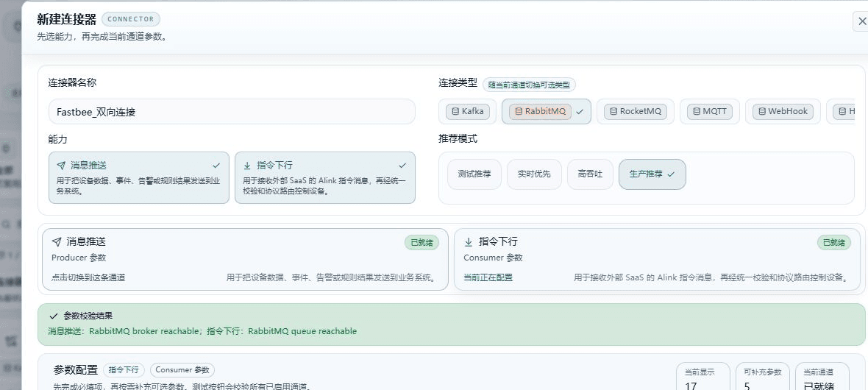Click the RabbitMQ database icon

(x=519, y=111)
